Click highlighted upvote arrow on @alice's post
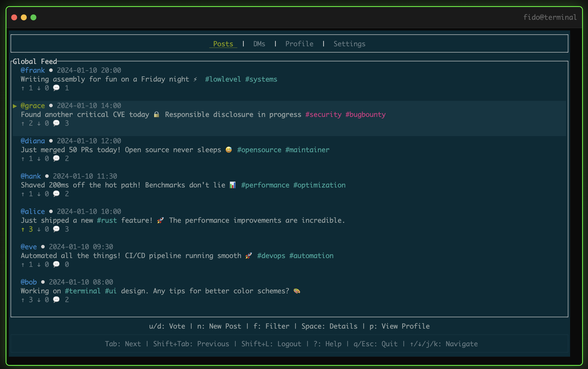This screenshot has height=369, width=588. (23, 229)
